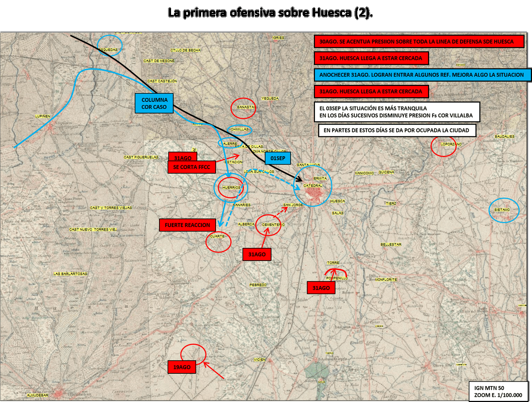Select the "CATEDRAL" map label
532x402 pixels.
point(313,186)
